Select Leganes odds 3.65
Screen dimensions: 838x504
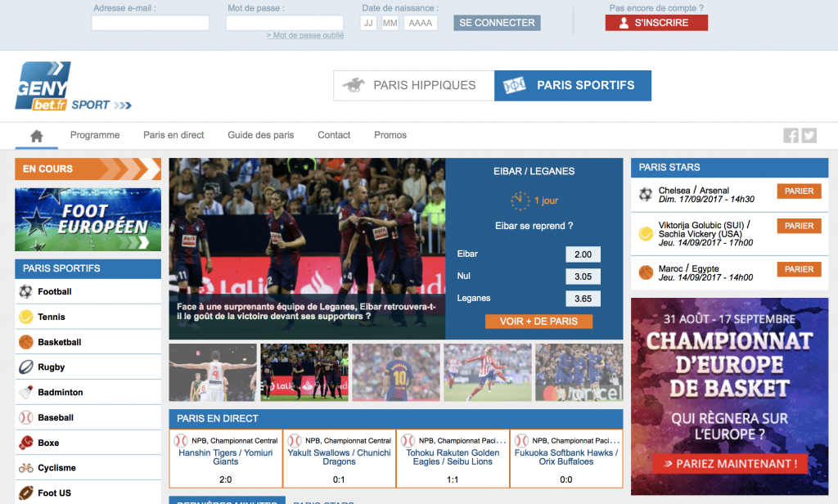[x=583, y=299]
